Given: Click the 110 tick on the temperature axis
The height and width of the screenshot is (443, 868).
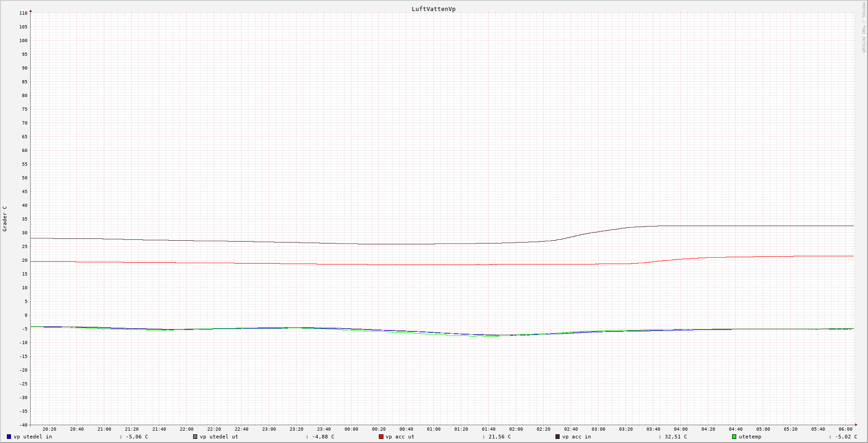Looking at the screenshot, I should click(23, 13).
